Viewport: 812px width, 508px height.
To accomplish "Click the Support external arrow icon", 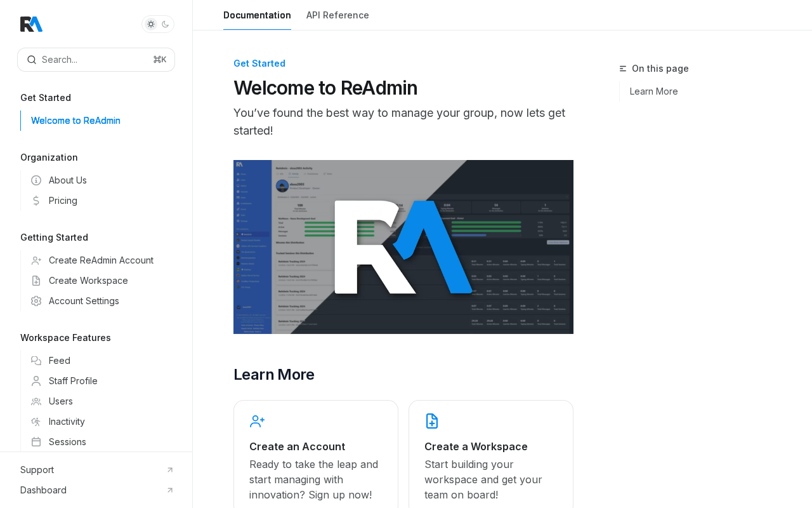I will (170, 470).
